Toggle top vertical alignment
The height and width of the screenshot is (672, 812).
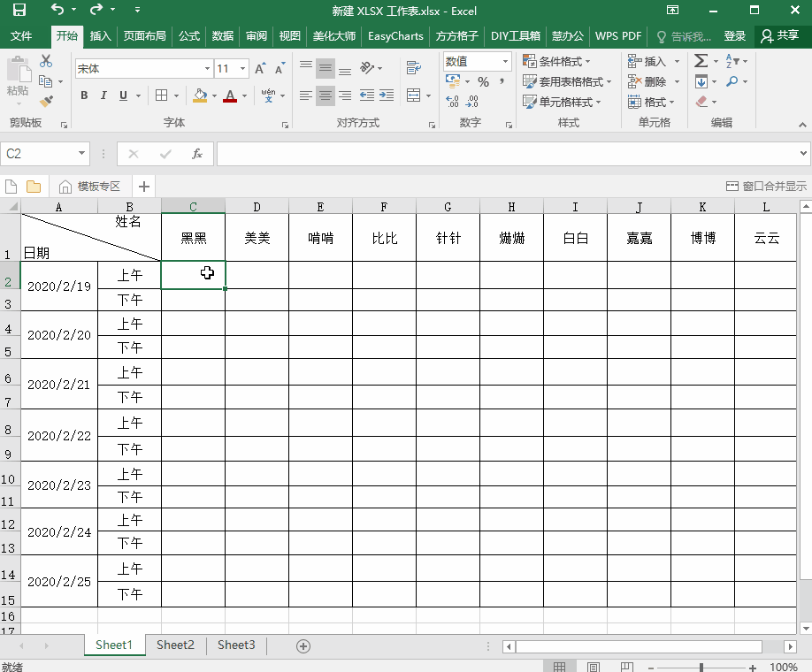click(x=306, y=68)
